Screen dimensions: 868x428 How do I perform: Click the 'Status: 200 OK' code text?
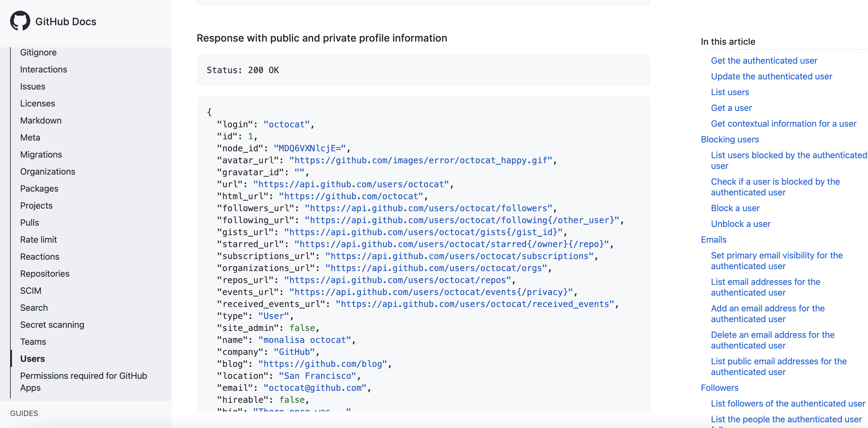click(x=243, y=70)
